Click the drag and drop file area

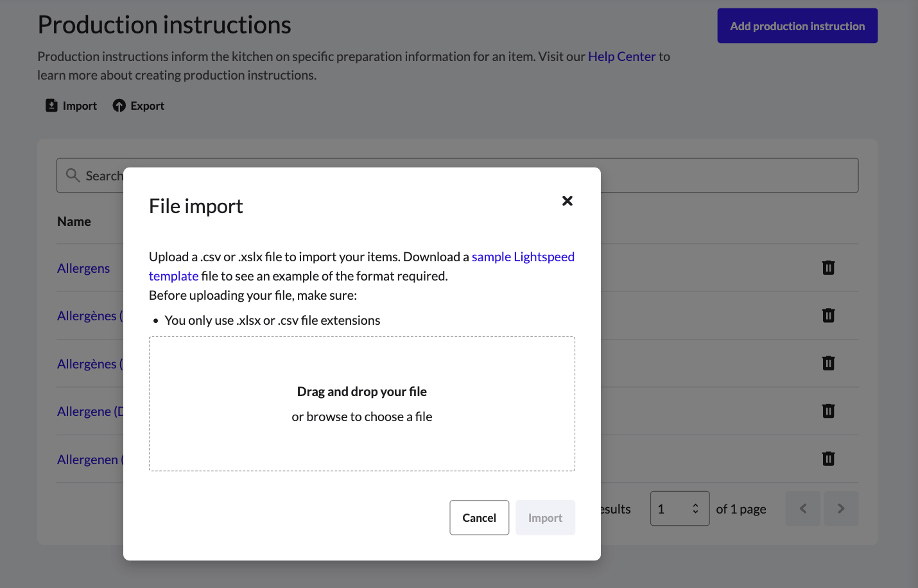pos(362,404)
